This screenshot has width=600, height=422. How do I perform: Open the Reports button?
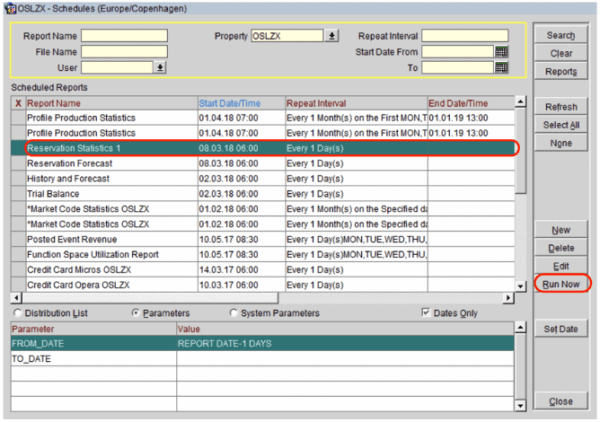pos(561,72)
